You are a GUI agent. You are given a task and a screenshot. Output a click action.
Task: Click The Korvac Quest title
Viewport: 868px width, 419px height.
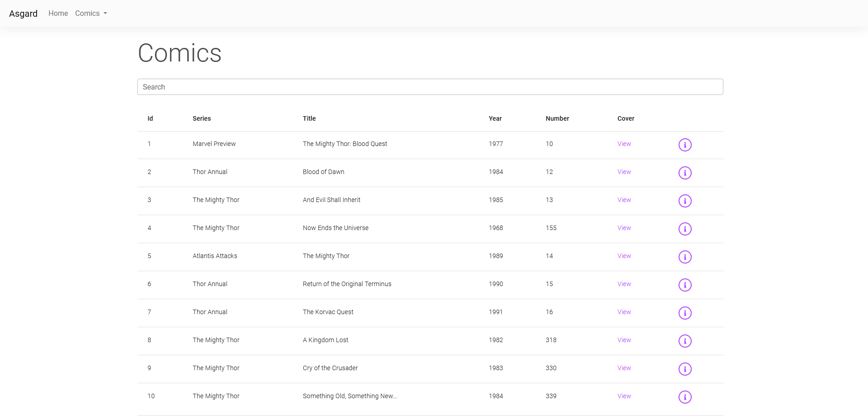point(328,312)
